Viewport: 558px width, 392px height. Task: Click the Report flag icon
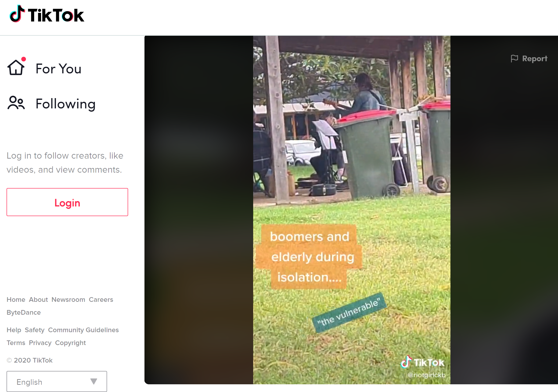(x=514, y=59)
